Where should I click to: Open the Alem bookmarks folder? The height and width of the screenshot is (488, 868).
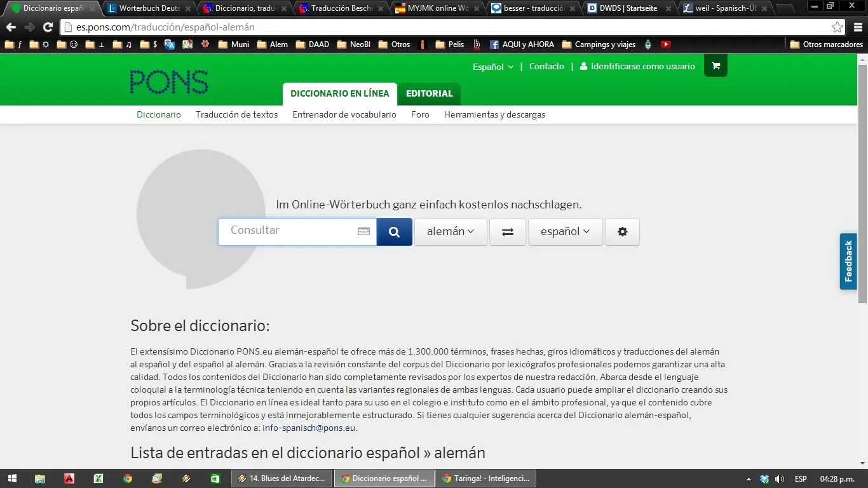coord(272,44)
